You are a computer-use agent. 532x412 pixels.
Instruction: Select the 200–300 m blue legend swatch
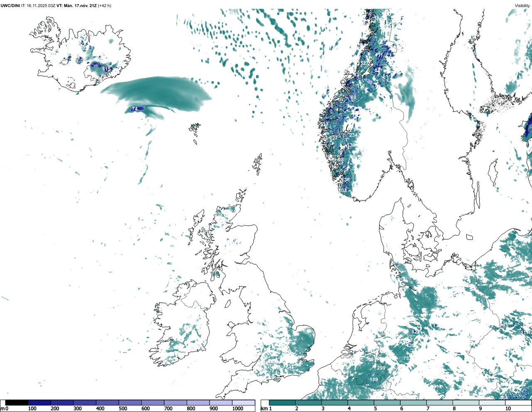pos(62,402)
